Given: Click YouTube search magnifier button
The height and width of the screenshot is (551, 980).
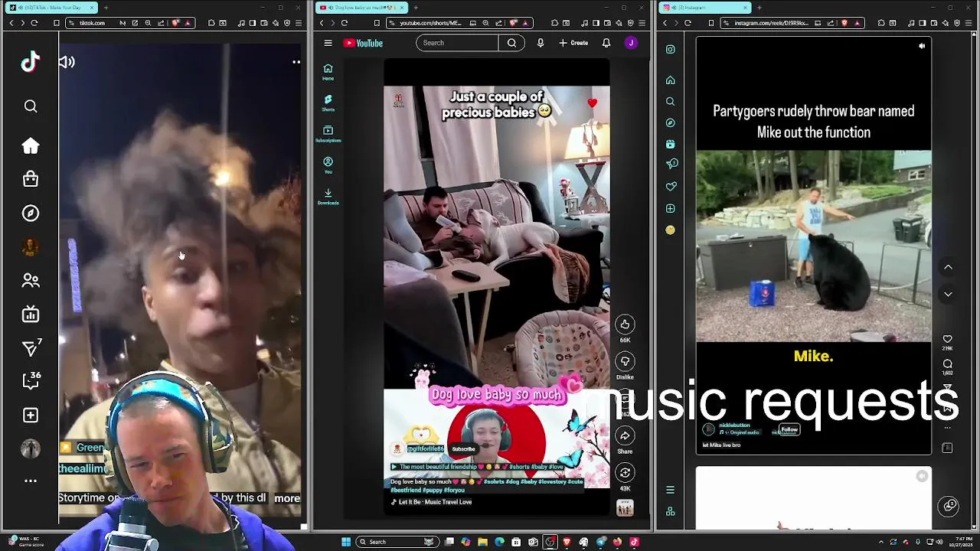Looking at the screenshot, I should (511, 43).
